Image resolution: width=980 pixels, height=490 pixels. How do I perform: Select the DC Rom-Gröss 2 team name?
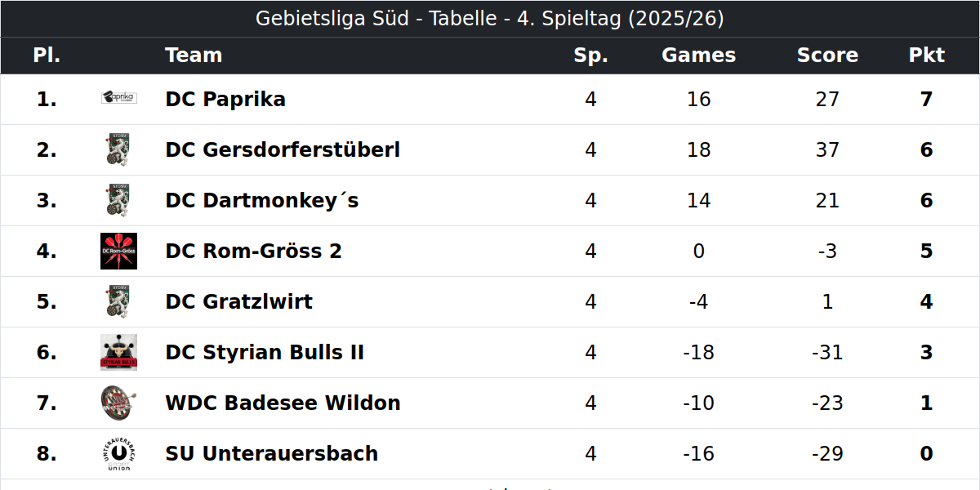253,252
